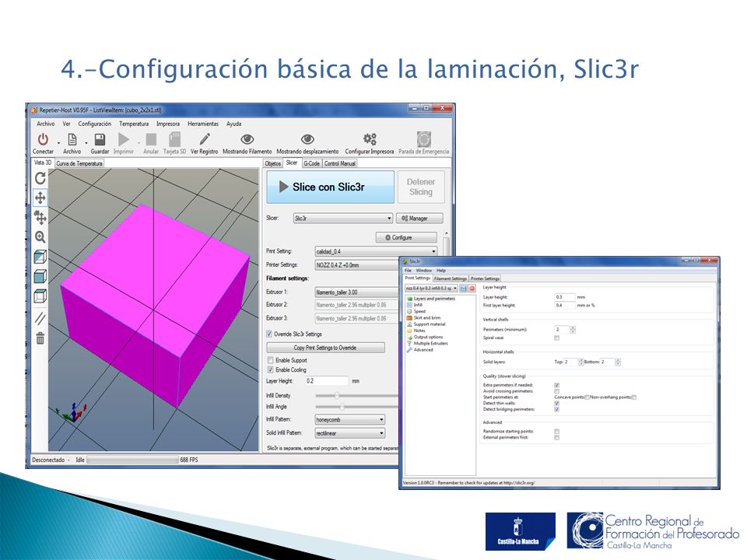Expand the Conectar dropdown arrow
747x560 pixels.
[58, 142]
